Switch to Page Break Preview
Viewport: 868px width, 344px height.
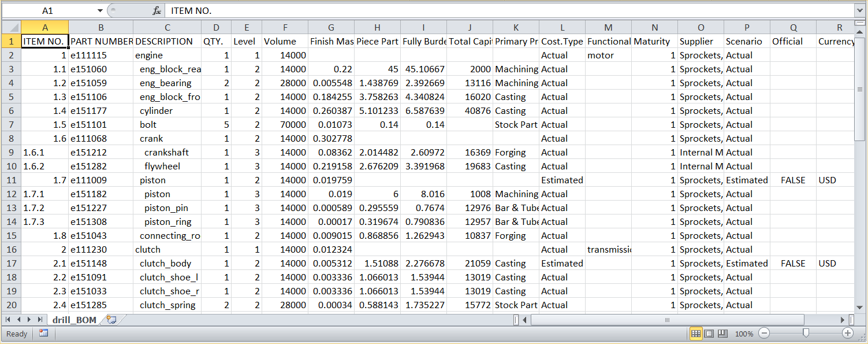[722, 334]
